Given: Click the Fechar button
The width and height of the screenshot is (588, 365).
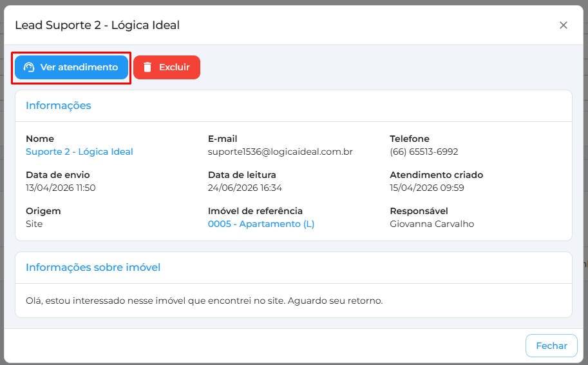Looking at the screenshot, I should click(551, 346).
